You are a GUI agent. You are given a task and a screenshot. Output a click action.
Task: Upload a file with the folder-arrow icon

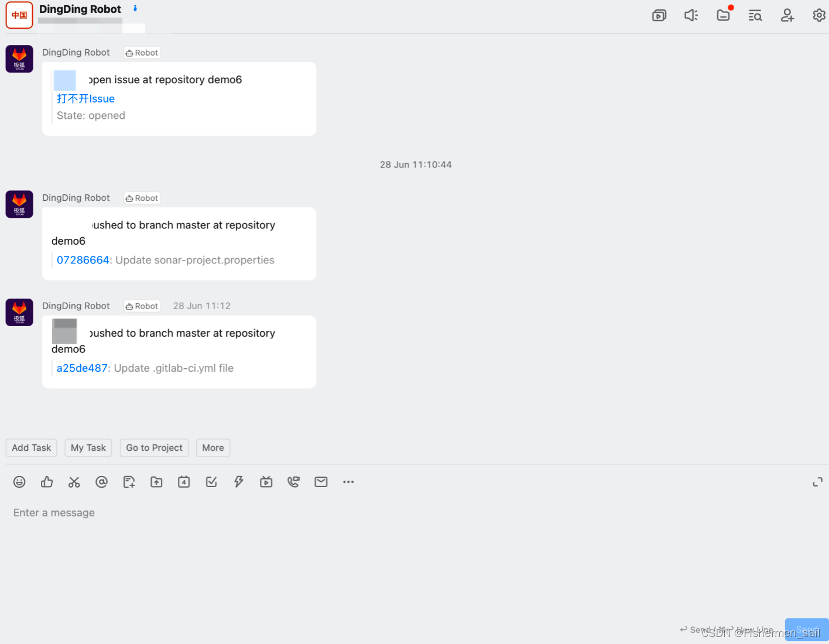click(156, 482)
